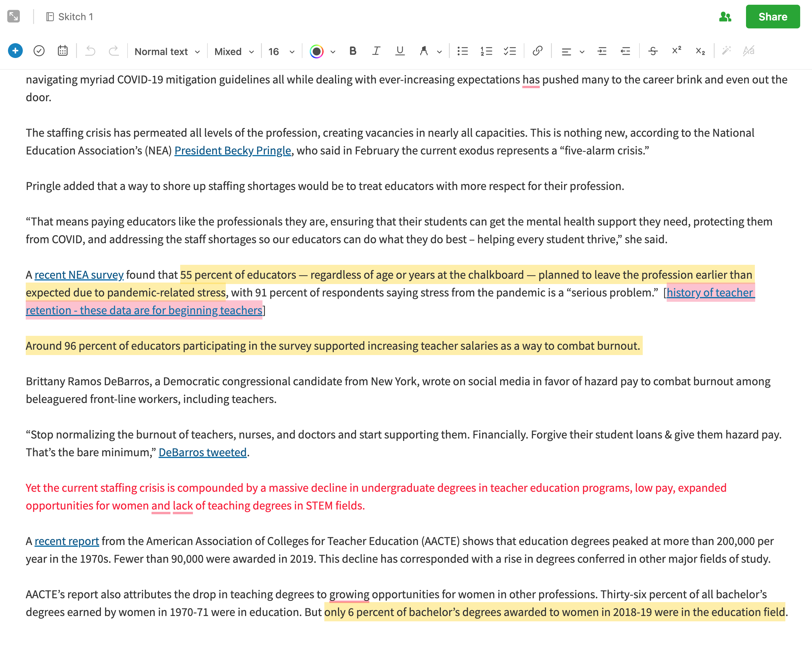Click the text alignment icon
812x645 pixels.
pyautogui.click(x=566, y=51)
